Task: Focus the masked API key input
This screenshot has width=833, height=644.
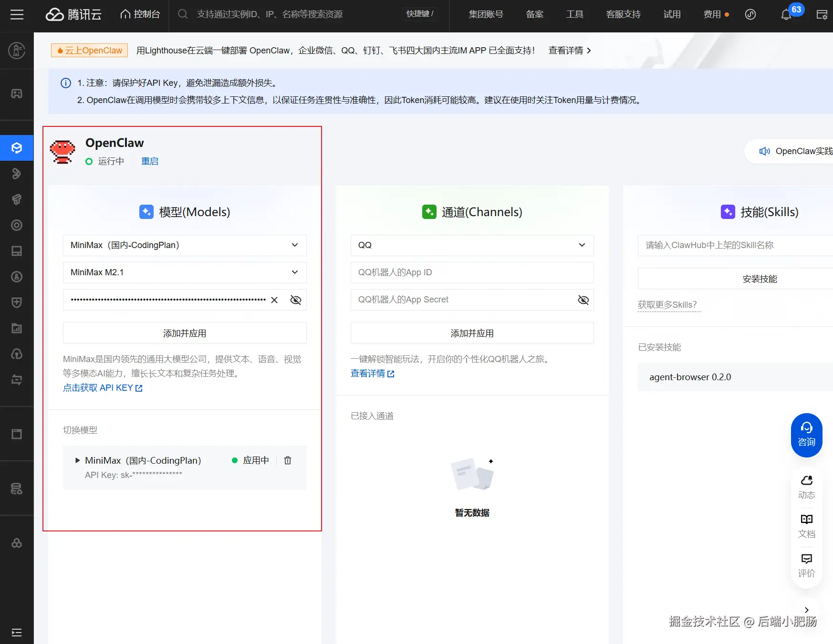Action: click(x=168, y=300)
